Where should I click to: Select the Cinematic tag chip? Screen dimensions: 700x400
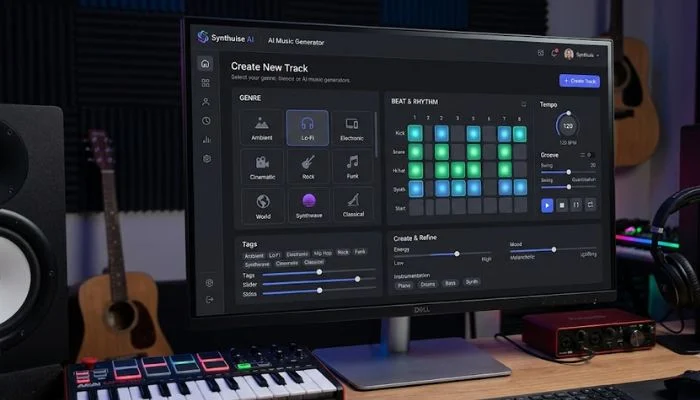[287, 263]
